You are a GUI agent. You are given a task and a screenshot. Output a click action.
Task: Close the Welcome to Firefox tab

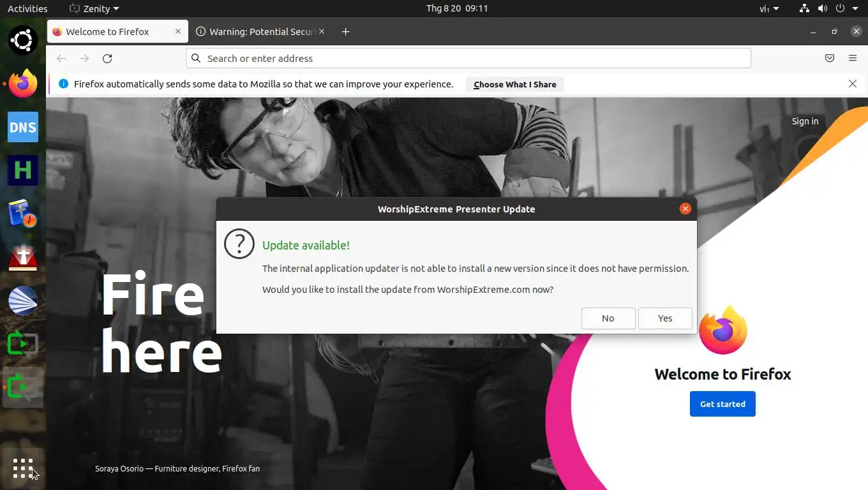click(x=178, y=31)
